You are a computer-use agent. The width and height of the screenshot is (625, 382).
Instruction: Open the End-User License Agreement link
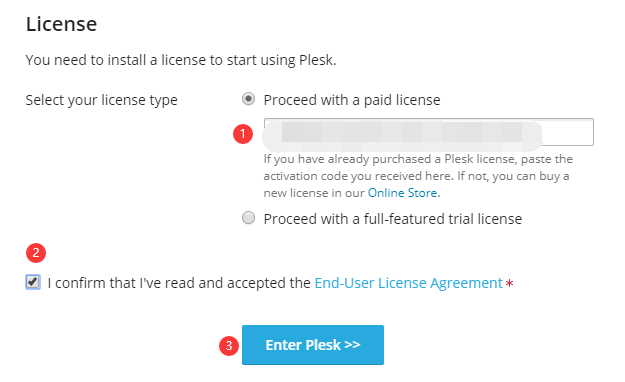coord(409,283)
